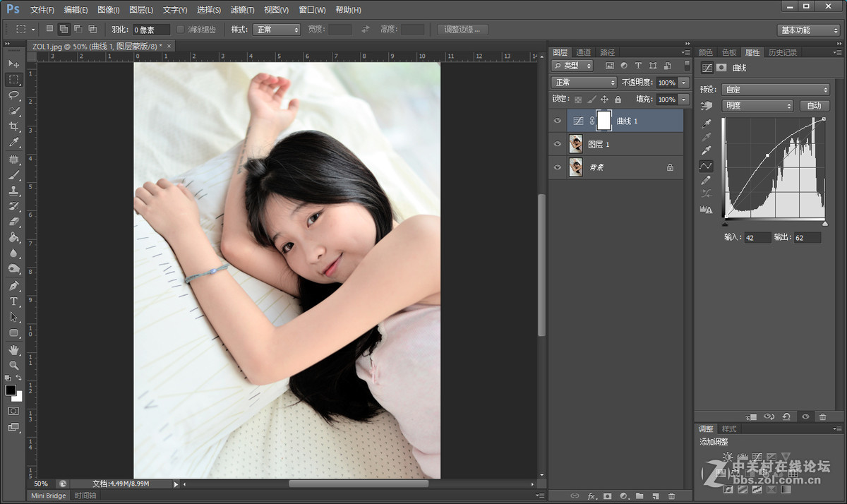Select the Brush tool in toolbox
The height and width of the screenshot is (504, 847).
click(13, 175)
